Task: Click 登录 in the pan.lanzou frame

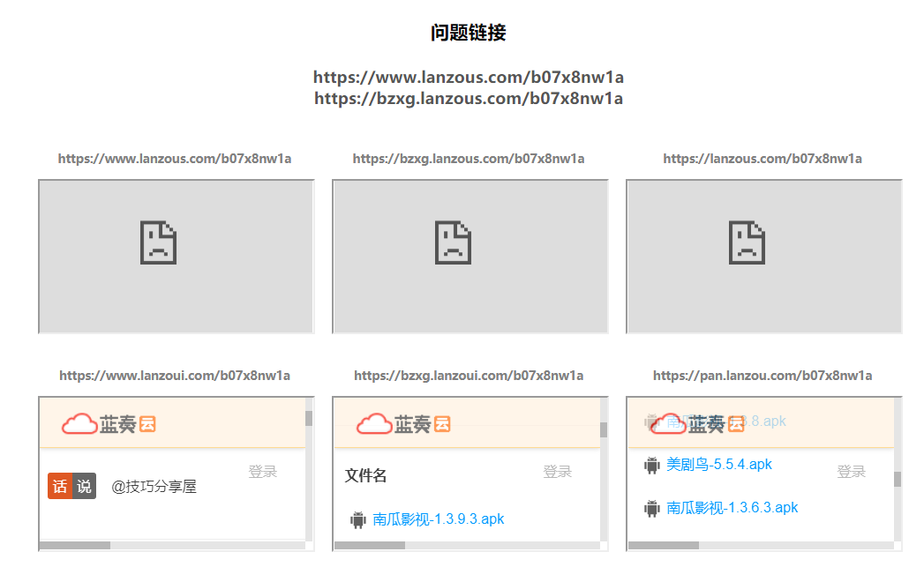Action: [x=851, y=471]
